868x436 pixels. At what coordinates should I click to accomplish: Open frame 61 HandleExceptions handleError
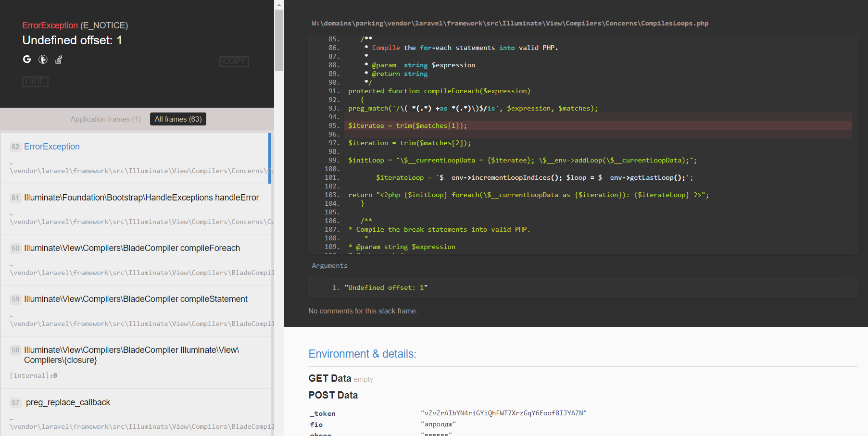(x=136, y=209)
